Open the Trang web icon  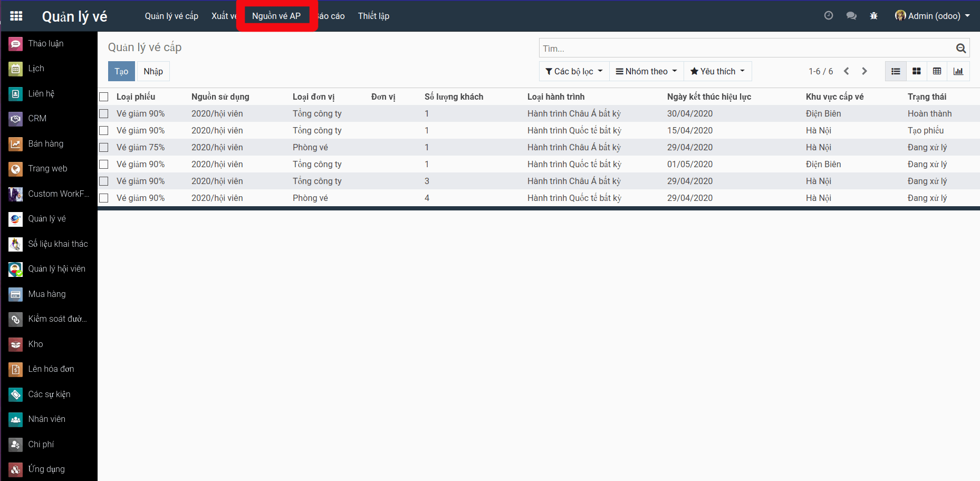[x=16, y=169]
